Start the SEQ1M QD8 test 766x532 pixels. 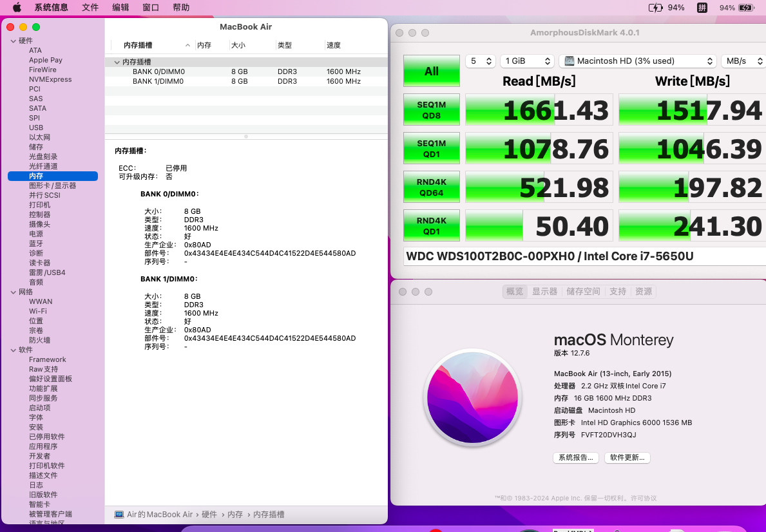432,109
